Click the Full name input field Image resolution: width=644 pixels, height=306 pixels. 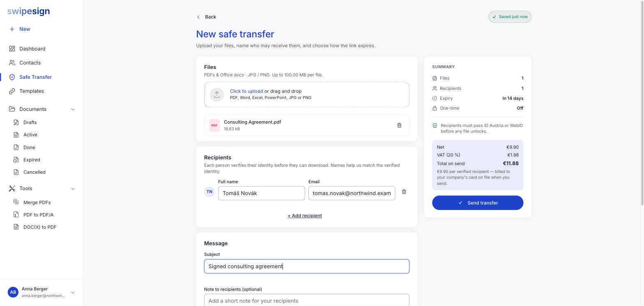click(262, 193)
